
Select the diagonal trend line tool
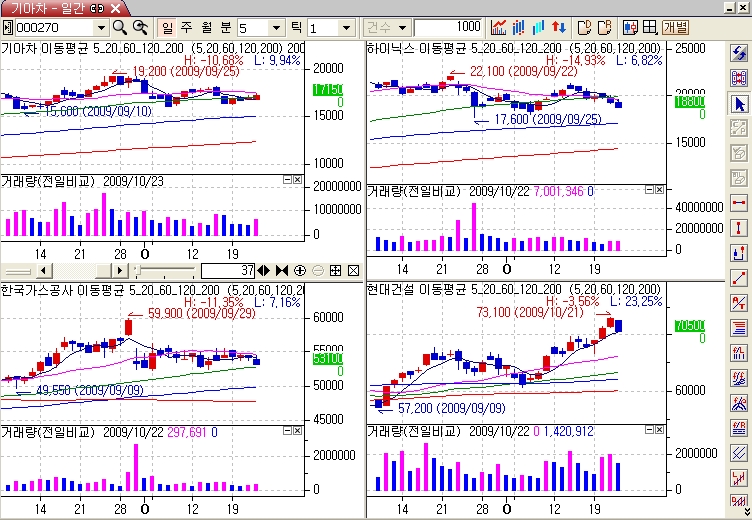coord(740,278)
